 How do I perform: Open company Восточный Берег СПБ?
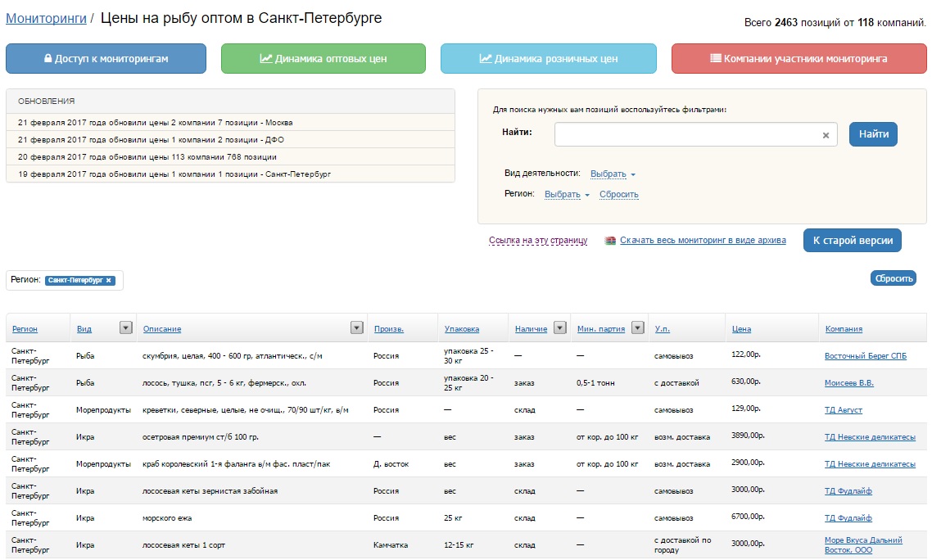pos(865,356)
